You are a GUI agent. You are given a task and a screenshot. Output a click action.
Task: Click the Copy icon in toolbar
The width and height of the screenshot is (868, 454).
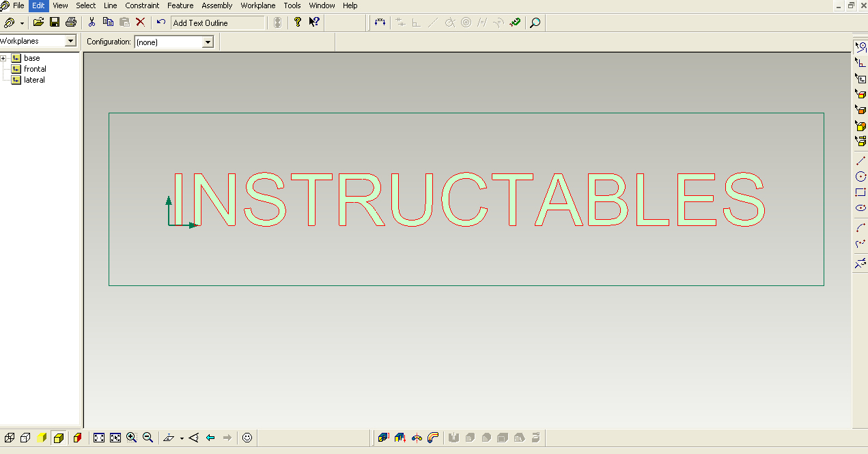click(x=108, y=23)
